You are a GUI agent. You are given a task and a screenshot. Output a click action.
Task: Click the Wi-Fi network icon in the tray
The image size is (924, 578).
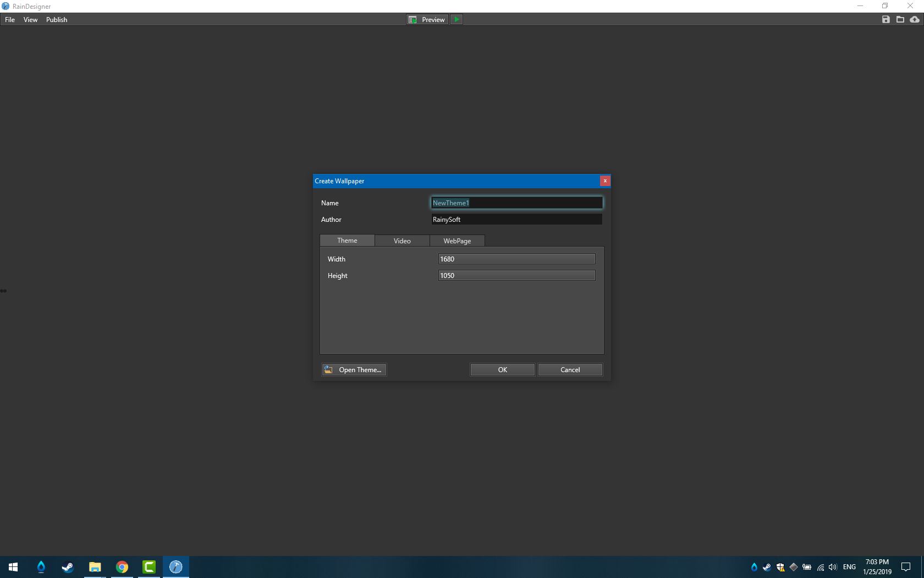click(820, 566)
